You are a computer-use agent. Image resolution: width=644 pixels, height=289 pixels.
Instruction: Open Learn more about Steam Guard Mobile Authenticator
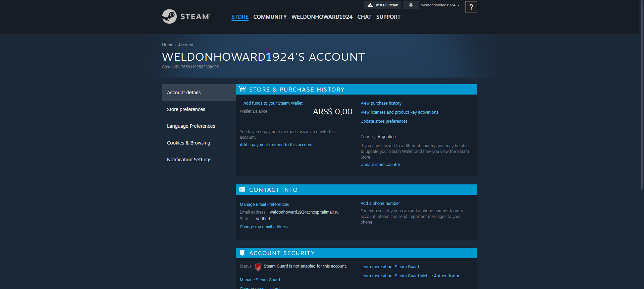[410, 276]
